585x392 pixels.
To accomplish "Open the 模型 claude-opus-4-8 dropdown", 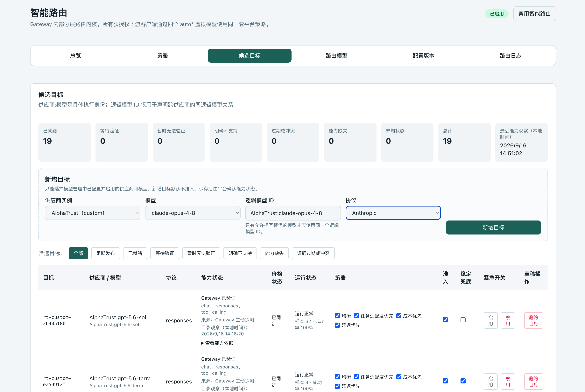I will (193, 213).
